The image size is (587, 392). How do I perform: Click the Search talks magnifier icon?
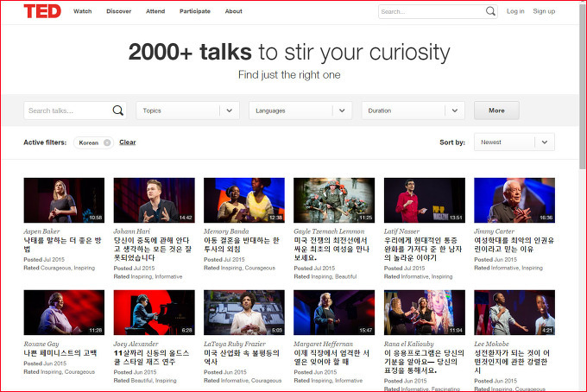click(118, 111)
